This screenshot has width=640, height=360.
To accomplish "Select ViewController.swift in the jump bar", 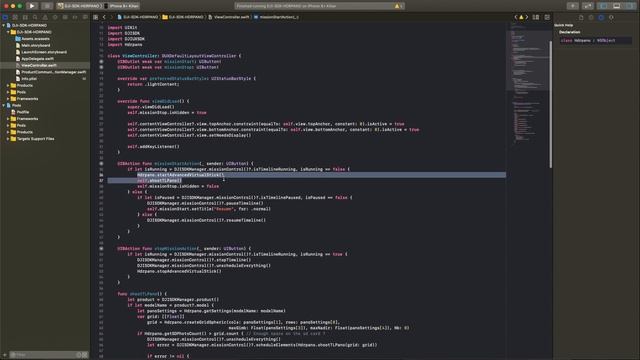I will click(229, 17).
